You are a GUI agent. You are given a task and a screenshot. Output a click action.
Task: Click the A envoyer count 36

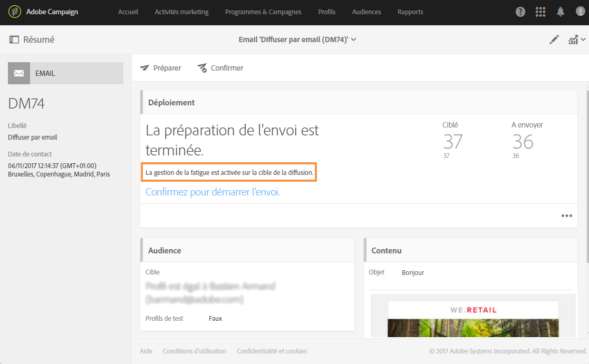(523, 142)
